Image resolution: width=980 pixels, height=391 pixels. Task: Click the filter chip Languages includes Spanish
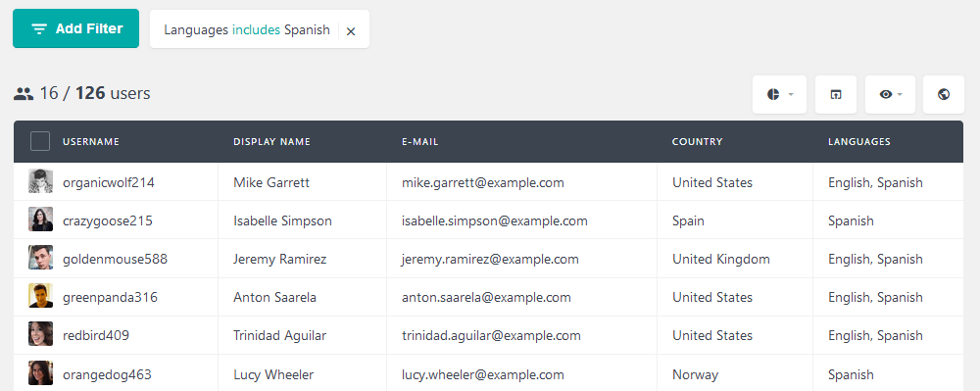coord(247,30)
